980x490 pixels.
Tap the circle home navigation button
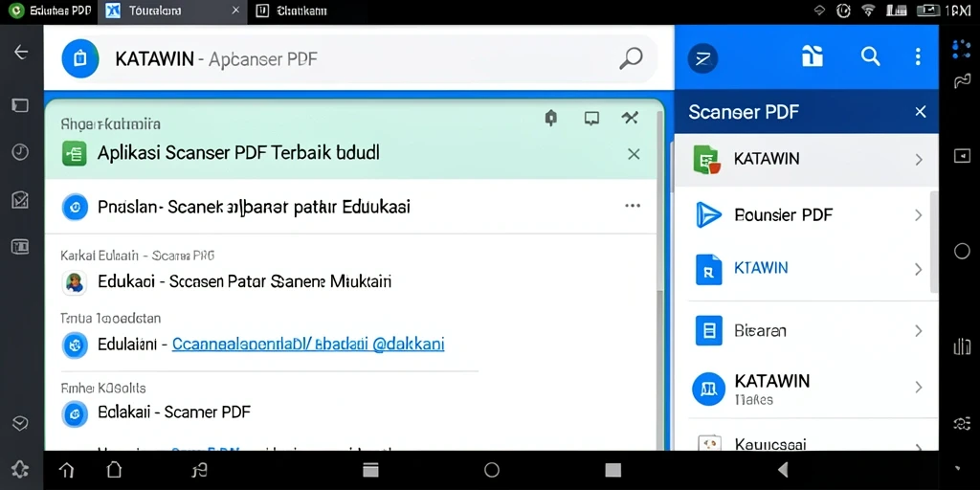pos(492,470)
